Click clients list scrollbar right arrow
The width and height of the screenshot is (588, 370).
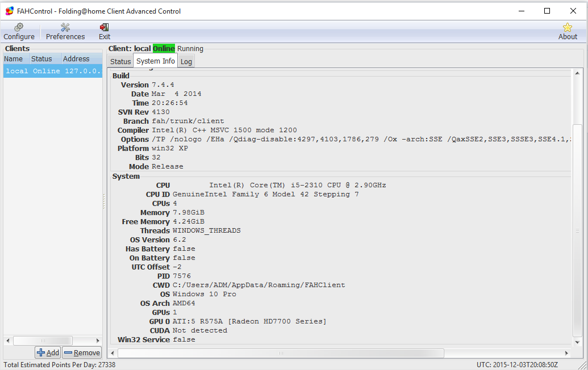98,341
